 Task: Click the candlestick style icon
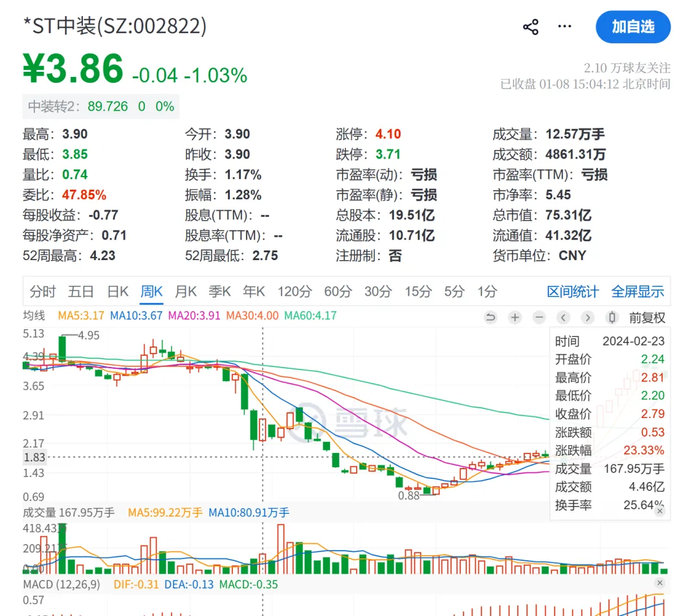[x=612, y=317]
